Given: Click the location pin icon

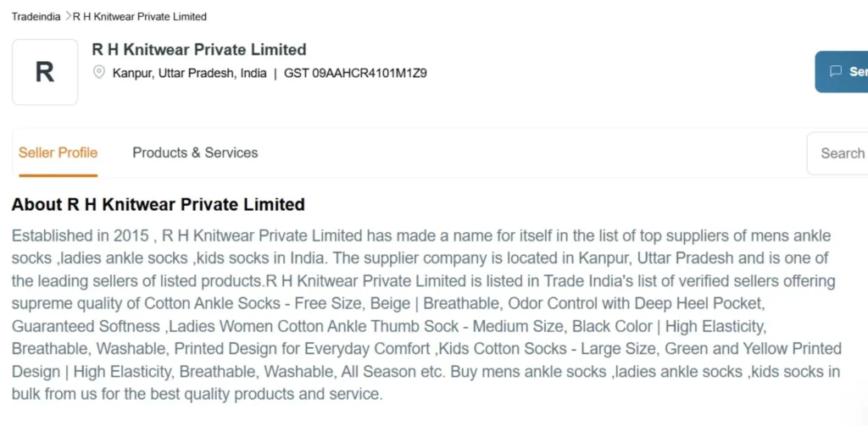Looking at the screenshot, I should click(x=99, y=72).
